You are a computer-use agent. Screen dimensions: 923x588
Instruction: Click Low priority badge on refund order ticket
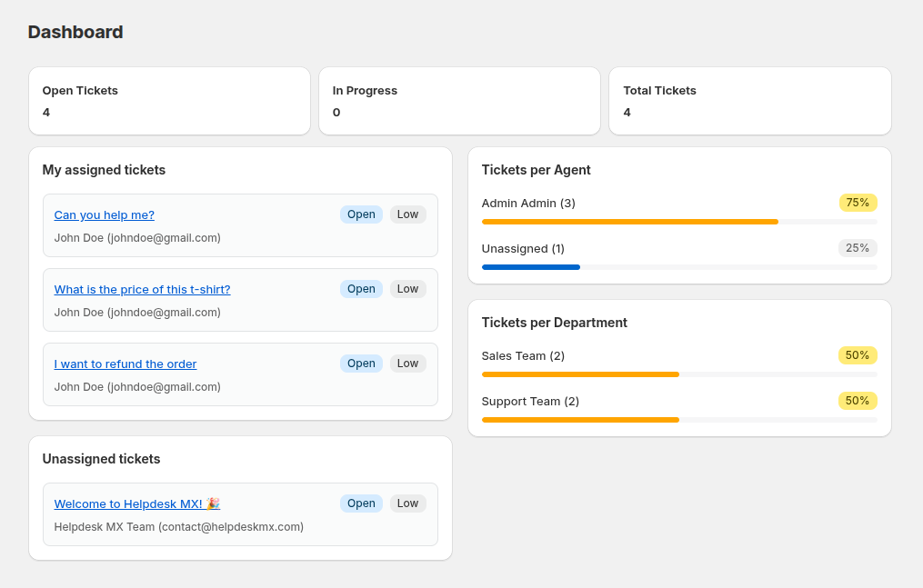point(407,364)
